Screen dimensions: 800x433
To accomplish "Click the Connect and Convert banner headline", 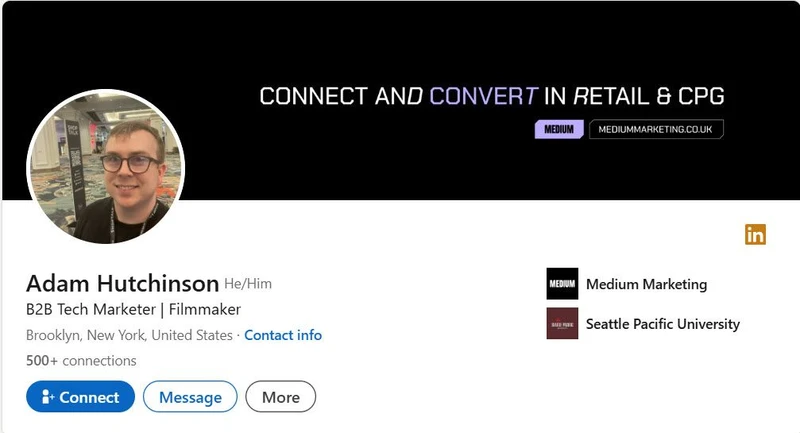I will [491, 96].
